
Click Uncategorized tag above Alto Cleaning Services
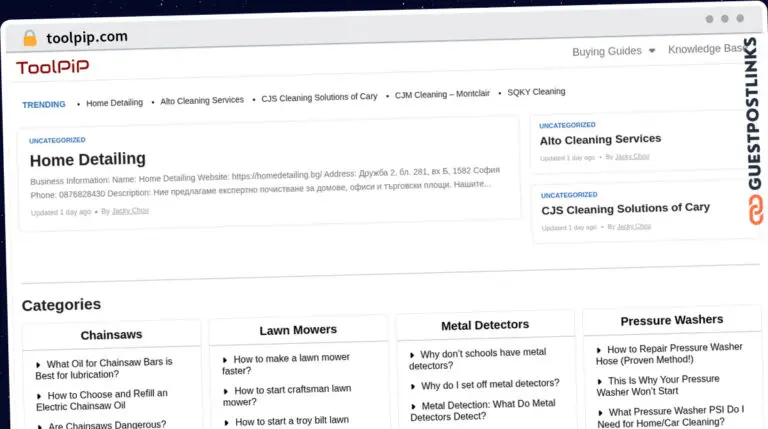567,125
